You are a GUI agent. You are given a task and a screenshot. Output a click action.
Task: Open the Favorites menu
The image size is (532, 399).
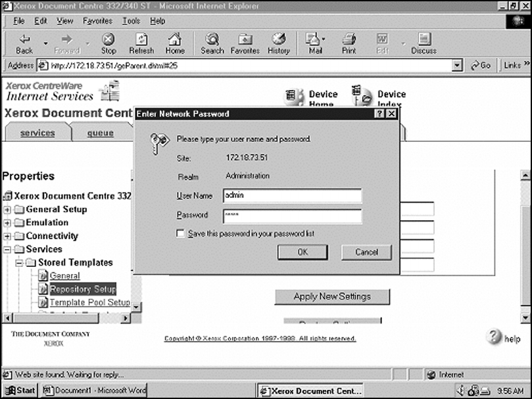point(97,21)
